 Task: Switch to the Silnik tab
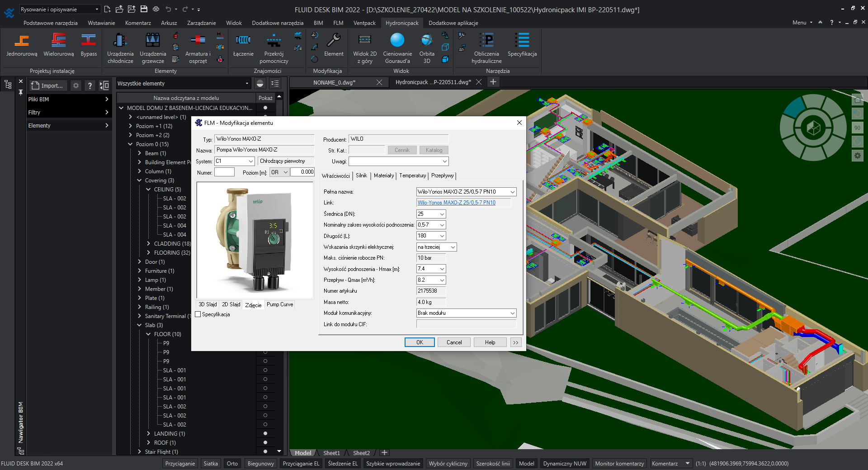pyautogui.click(x=361, y=176)
